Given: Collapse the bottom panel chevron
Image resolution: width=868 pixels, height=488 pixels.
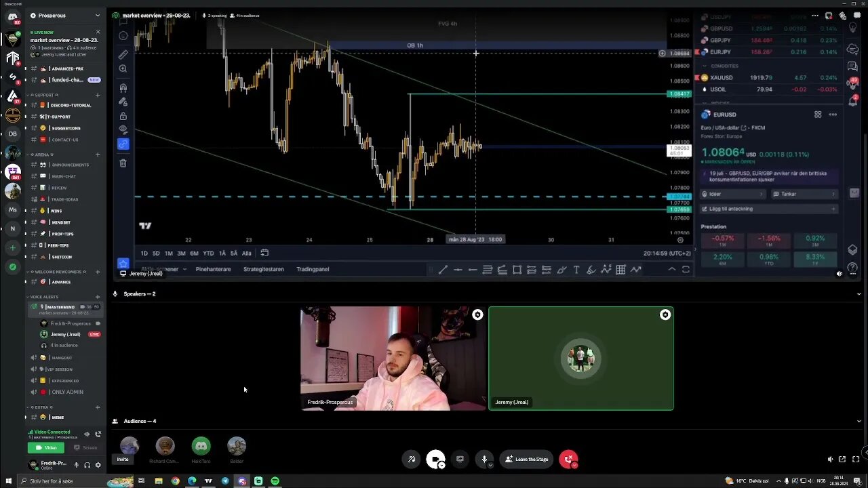Looking at the screenshot, I should pos(672,269).
